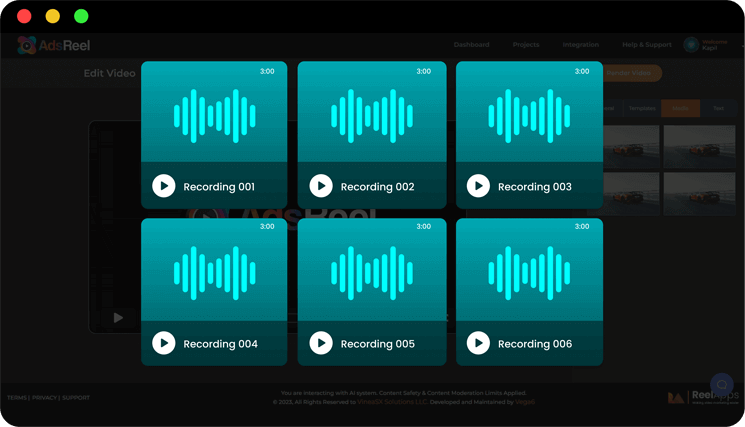745x427 pixels.
Task: Click the Recording 005 play icon
Action: coord(321,343)
